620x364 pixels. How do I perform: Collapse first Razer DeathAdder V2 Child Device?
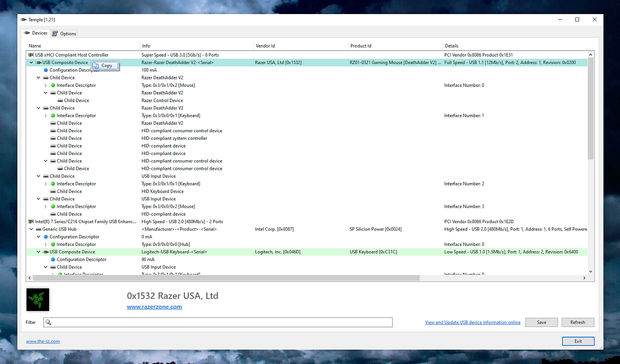(x=38, y=78)
